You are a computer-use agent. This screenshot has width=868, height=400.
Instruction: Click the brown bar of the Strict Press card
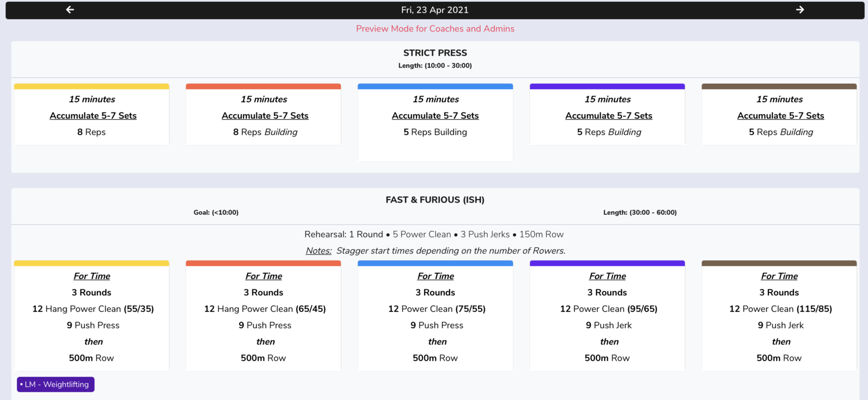[x=779, y=86]
